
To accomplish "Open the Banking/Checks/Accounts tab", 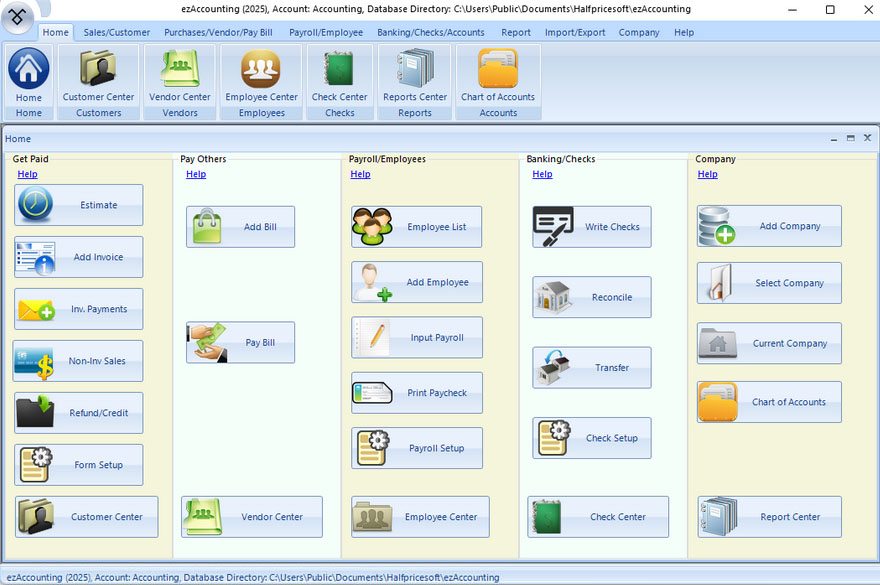I will (430, 33).
